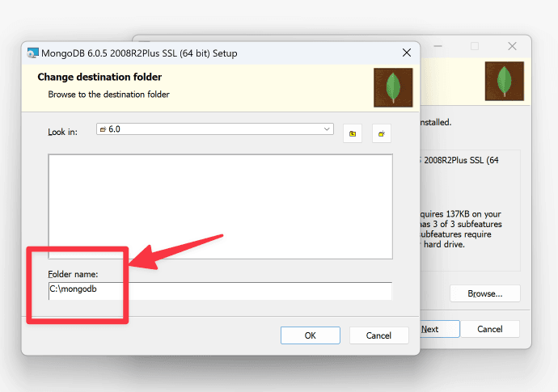Click Cancel in the background setup window
Image resolution: width=558 pixels, height=392 pixels.
[x=490, y=329]
